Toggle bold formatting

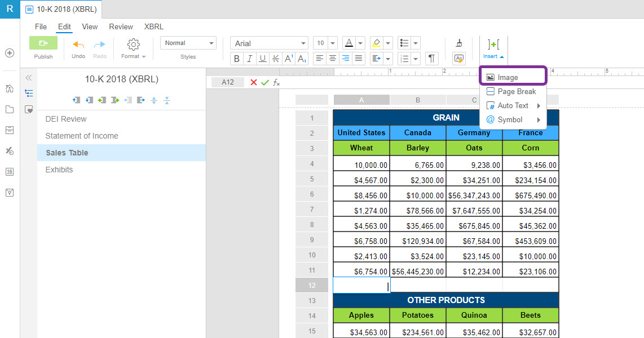point(236,59)
